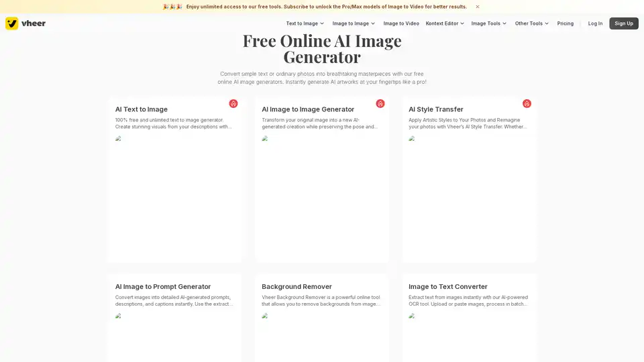Click the Log In link
This screenshot has height=362, width=644.
pos(595,23)
